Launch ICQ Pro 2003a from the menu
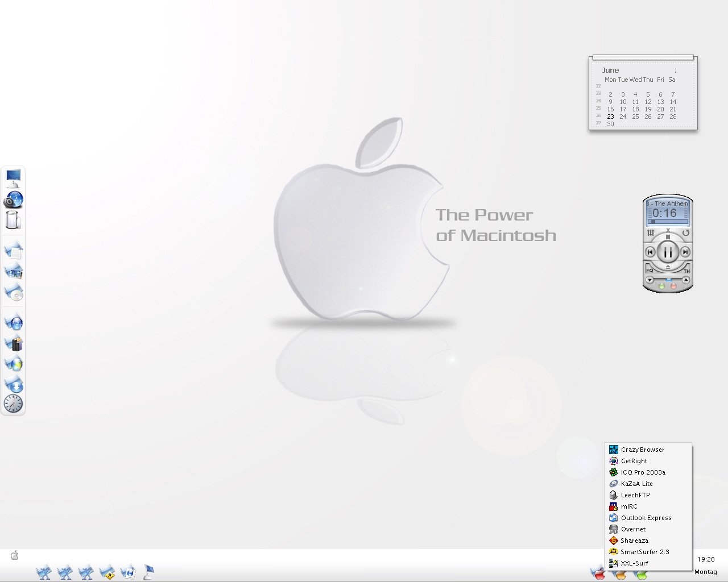Viewport: 728px width, 582px height. click(648, 472)
